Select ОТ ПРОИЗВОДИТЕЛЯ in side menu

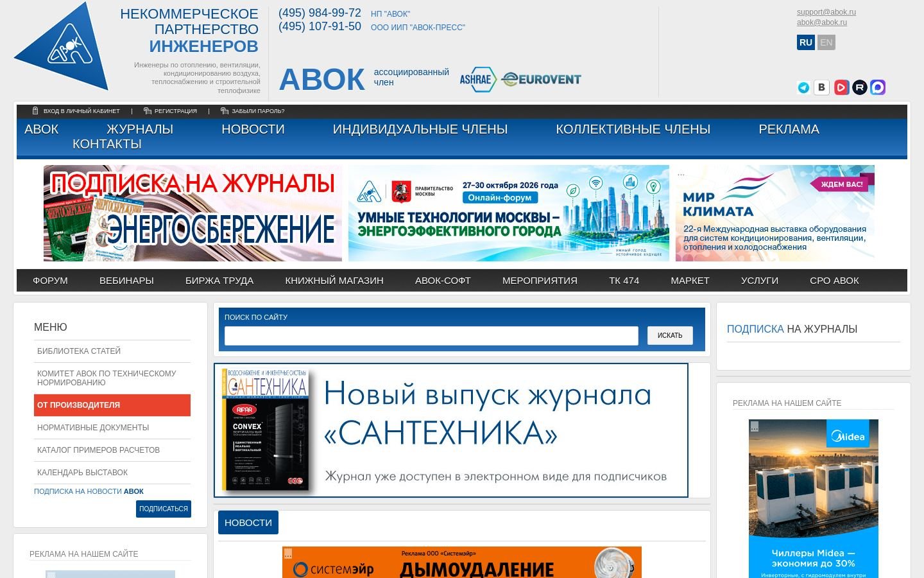click(x=112, y=405)
